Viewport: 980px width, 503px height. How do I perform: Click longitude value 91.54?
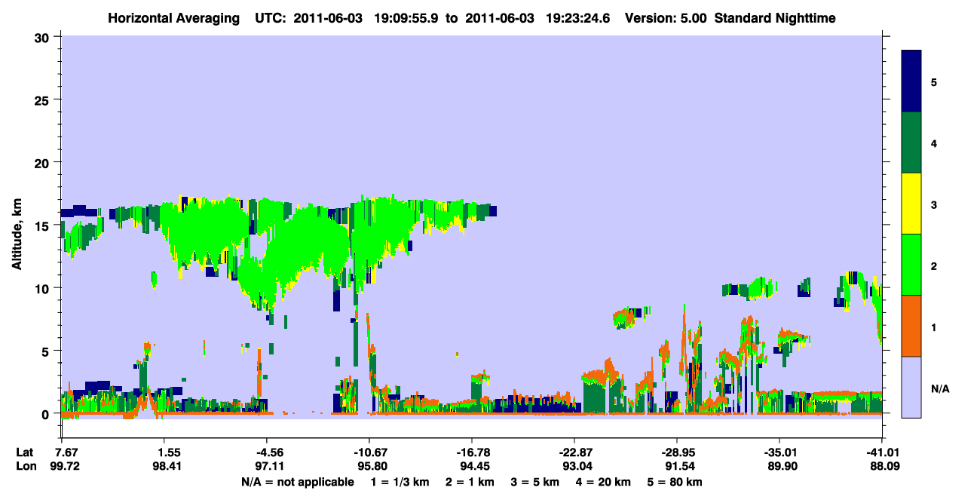click(x=680, y=467)
